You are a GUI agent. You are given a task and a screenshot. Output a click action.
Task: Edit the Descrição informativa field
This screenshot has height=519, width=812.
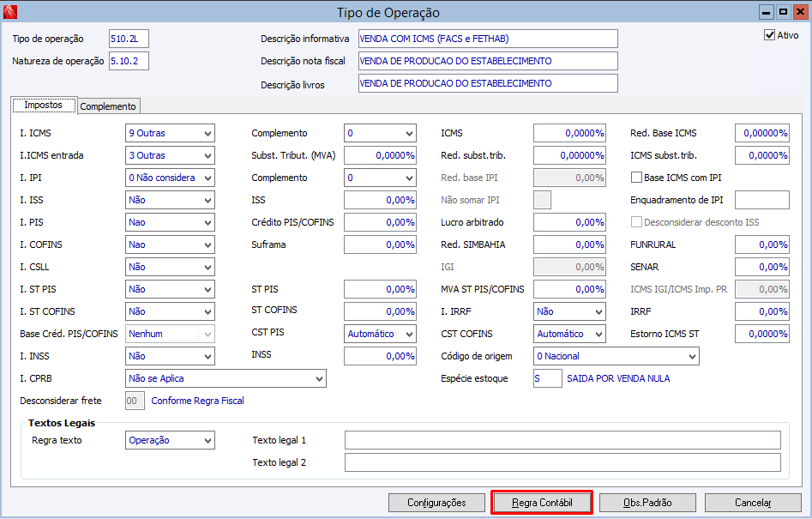(x=488, y=39)
